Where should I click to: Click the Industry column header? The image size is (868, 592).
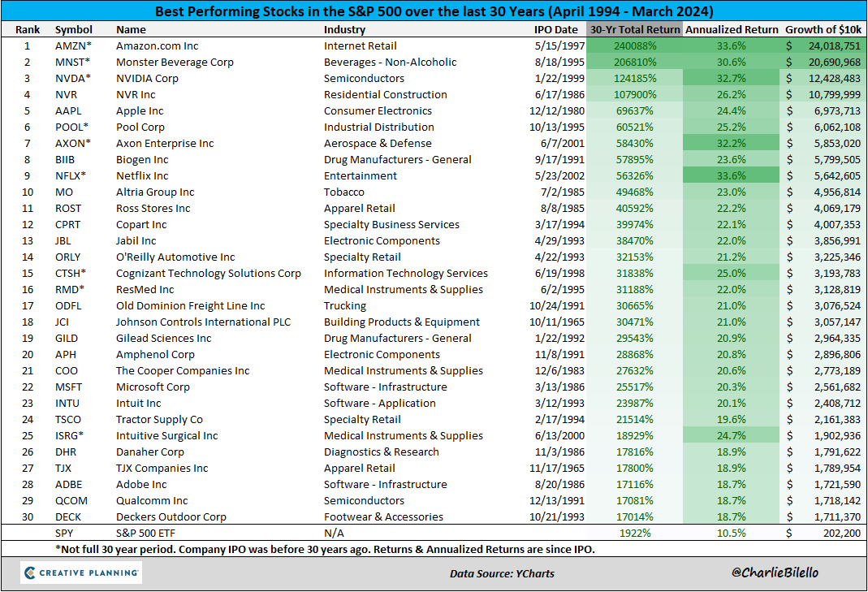344,29
